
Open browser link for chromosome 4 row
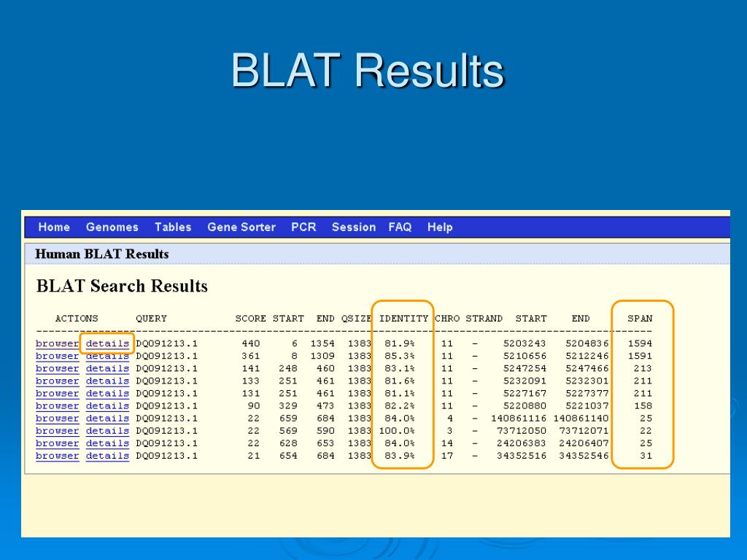pyautogui.click(x=57, y=418)
